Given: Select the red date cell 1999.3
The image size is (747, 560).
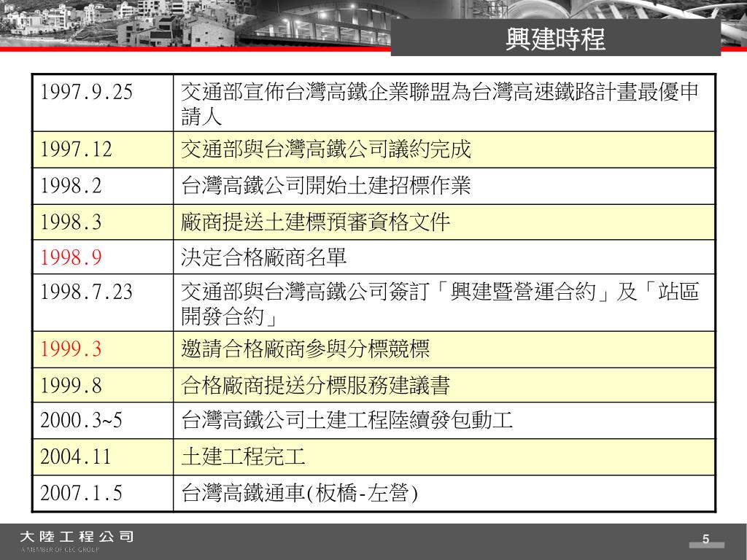Looking at the screenshot, I should pos(102,349).
